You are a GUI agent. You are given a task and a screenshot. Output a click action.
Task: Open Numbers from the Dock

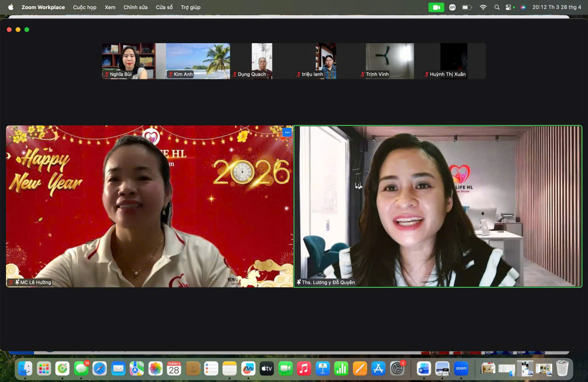point(341,368)
